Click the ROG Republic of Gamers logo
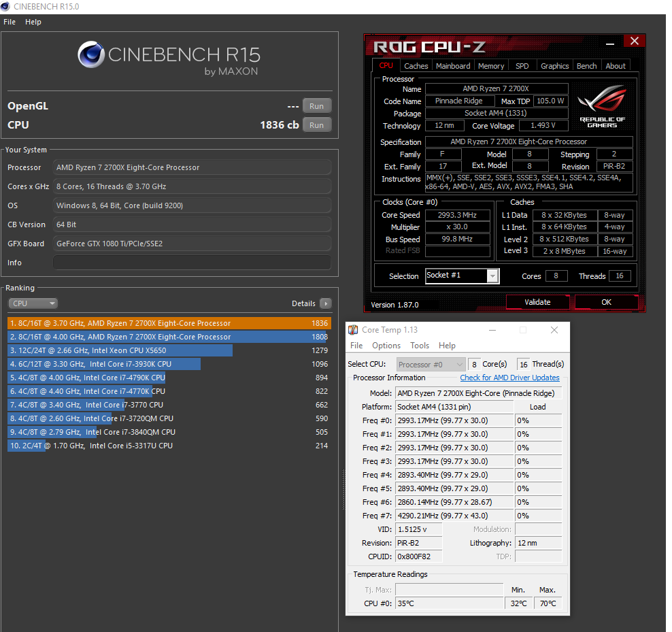The width and height of the screenshot is (672, 632). click(x=602, y=106)
